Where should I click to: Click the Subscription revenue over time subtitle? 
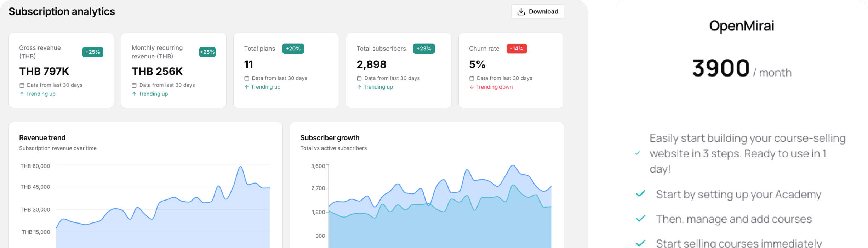point(58,148)
